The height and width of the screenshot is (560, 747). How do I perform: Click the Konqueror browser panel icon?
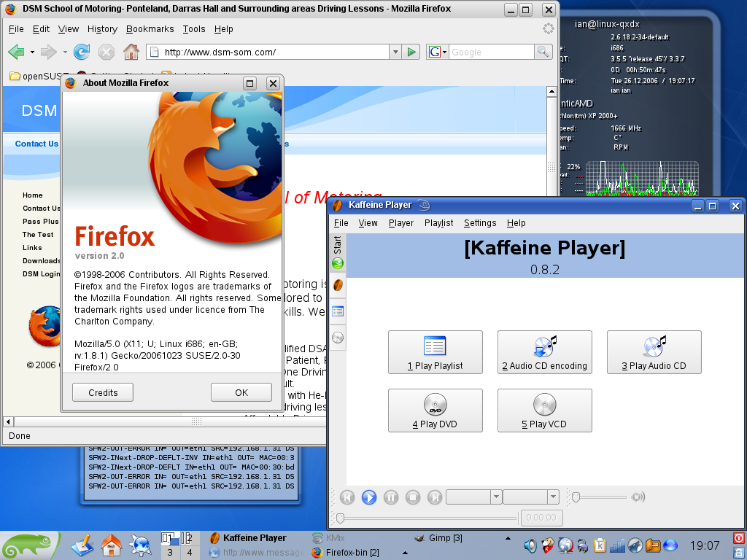coord(141,545)
